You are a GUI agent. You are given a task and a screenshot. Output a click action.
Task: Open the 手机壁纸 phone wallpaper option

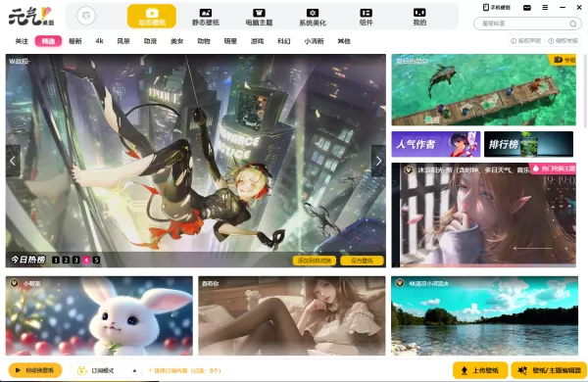[497, 8]
